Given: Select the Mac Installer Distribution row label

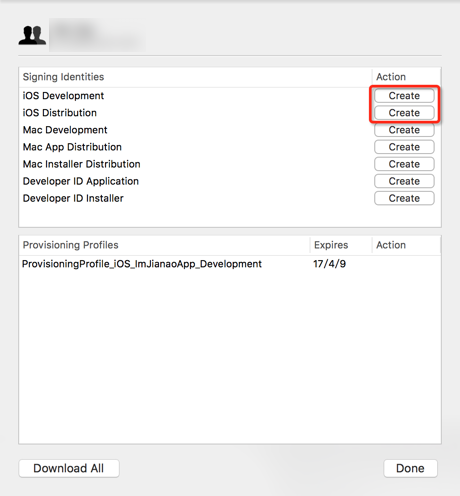Looking at the screenshot, I should 82,164.
